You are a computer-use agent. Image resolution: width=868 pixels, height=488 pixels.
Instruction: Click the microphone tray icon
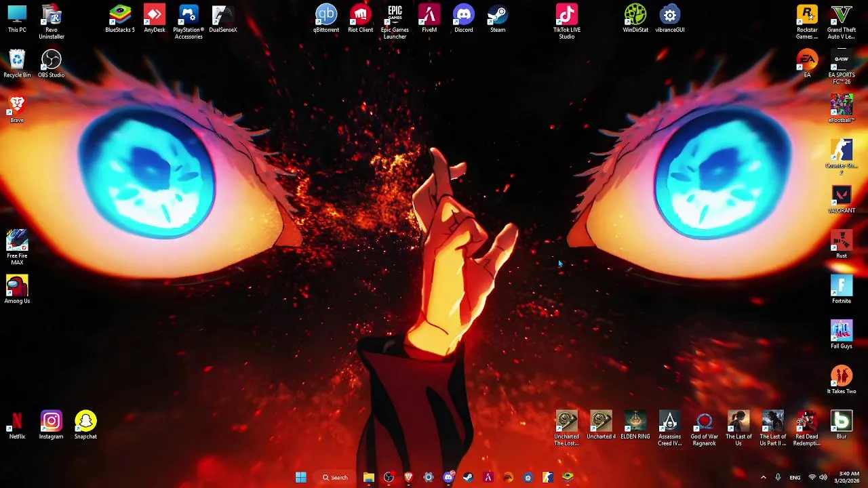(778, 477)
